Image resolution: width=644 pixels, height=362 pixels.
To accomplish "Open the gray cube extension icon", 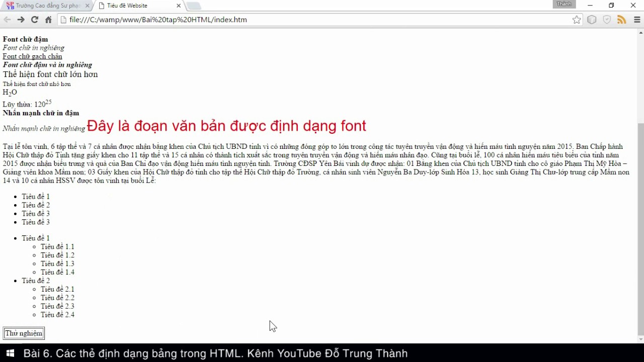I will pyautogui.click(x=592, y=20).
